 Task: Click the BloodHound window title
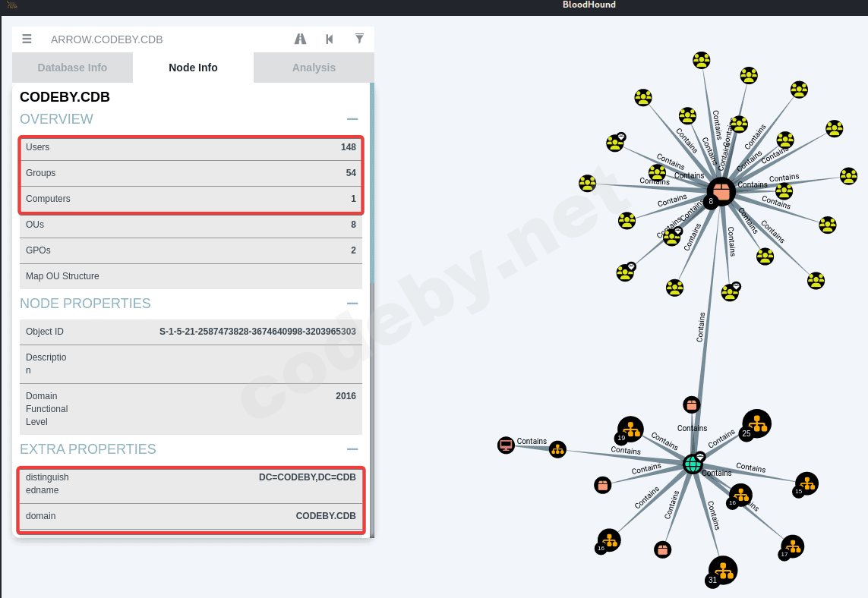589,5
